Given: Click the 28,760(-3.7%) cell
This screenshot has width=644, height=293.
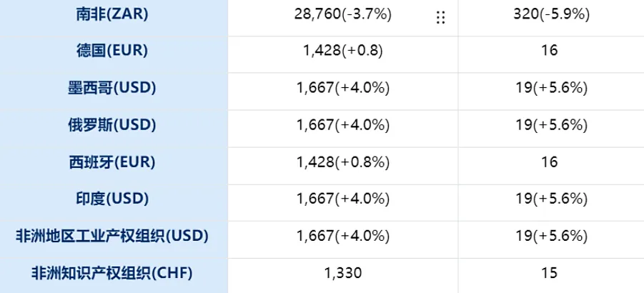Looking at the screenshot, I should (343, 14).
